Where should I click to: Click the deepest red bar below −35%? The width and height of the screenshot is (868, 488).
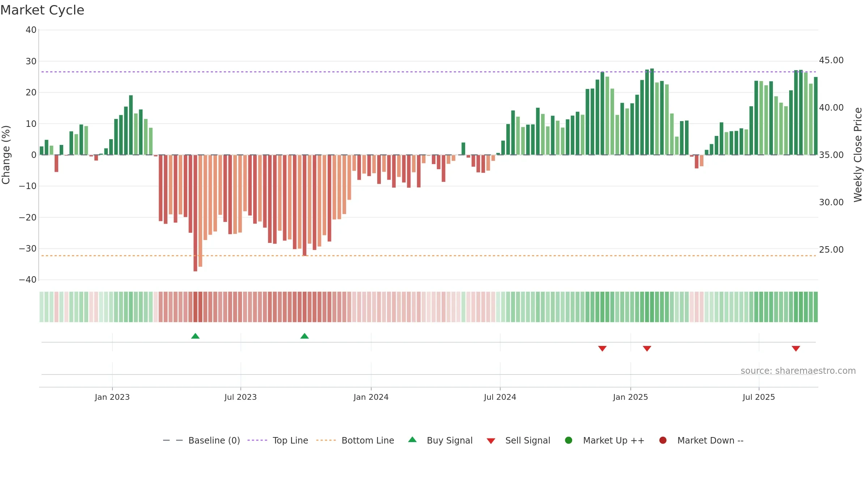[x=195, y=213]
